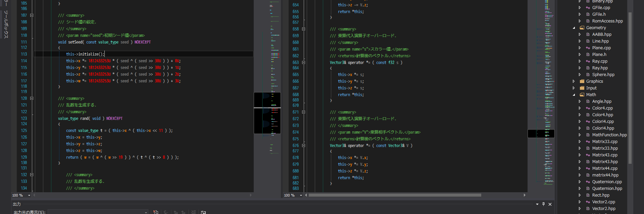644x214 pixels.
Task: Close the output panel
Action: coord(550,204)
